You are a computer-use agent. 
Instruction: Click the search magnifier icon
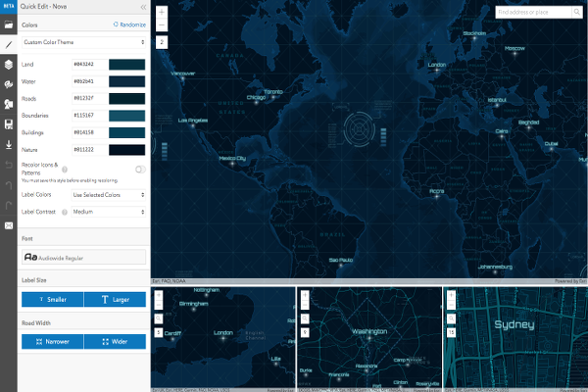coord(577,13)
